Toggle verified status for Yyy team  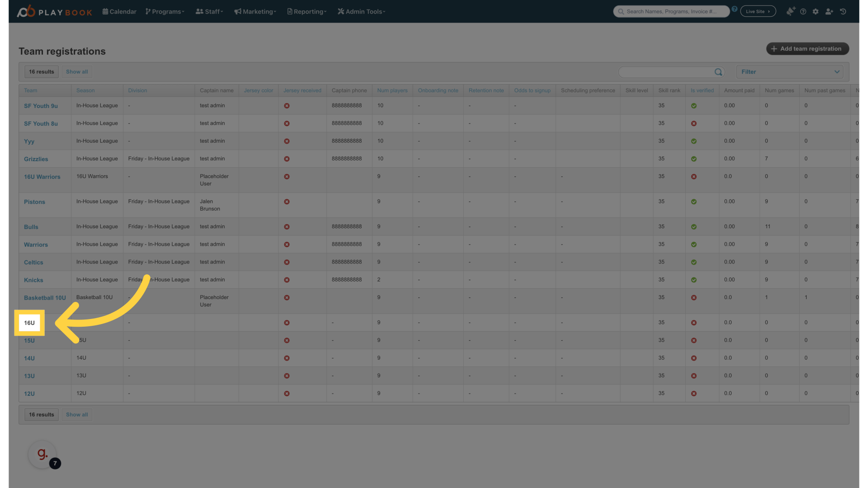click(x=693, y=141)
